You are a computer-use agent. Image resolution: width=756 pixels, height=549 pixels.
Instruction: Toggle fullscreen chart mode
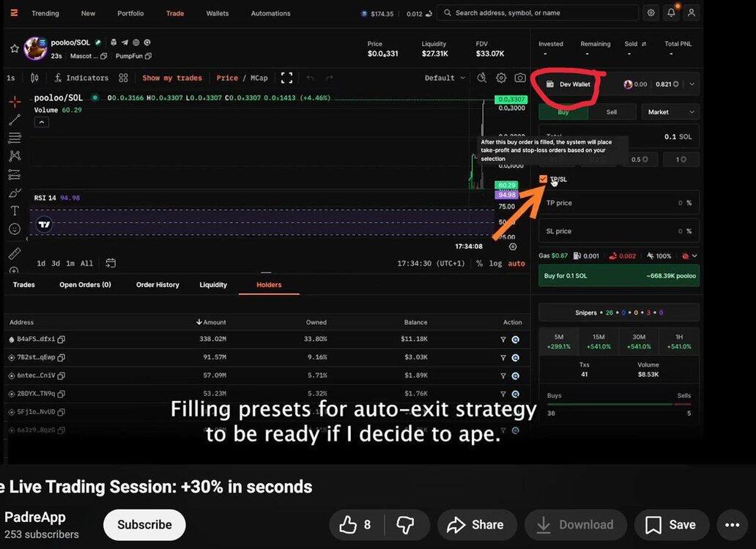tap(286, 78)
